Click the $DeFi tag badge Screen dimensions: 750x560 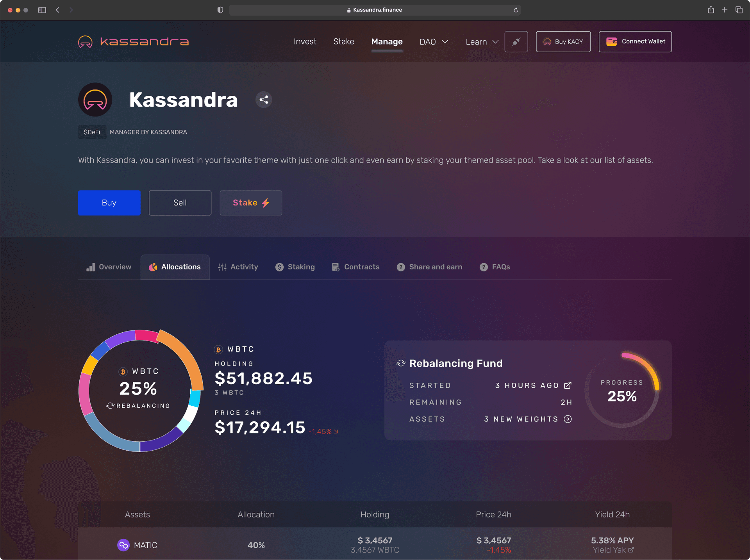pos(92,132)
